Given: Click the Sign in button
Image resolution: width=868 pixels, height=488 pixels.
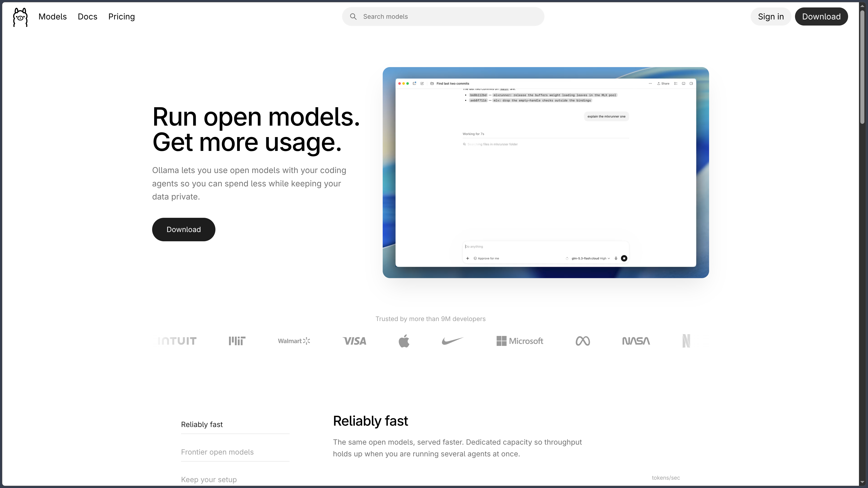Looking at the screenshot, I should point(771,16).
